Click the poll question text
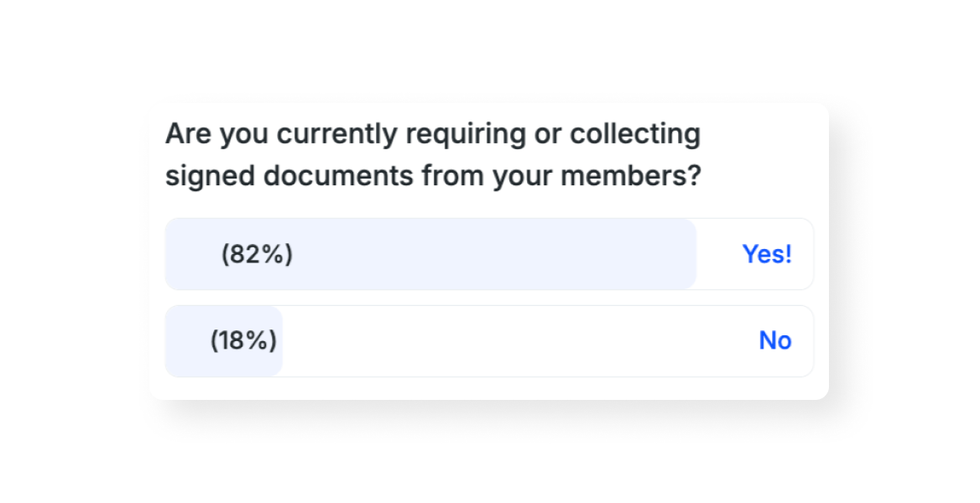Image resolution: width=980 pixels, height=503 pixels. point(433,154)
